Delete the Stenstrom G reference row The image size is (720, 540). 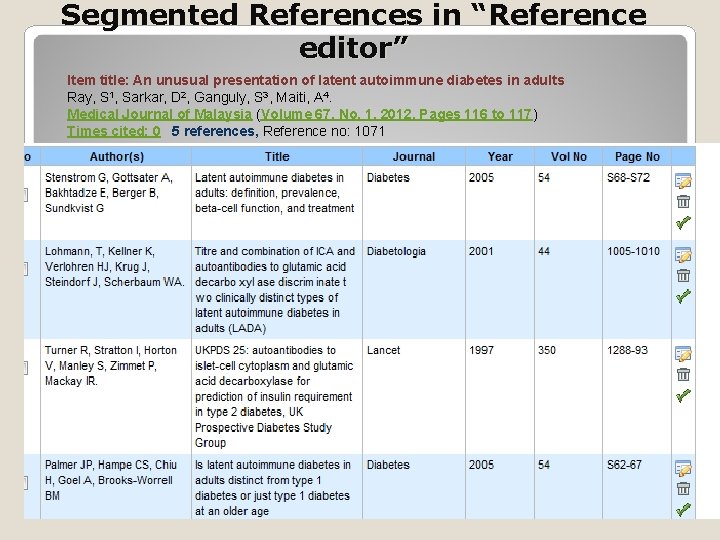point(683,201)
